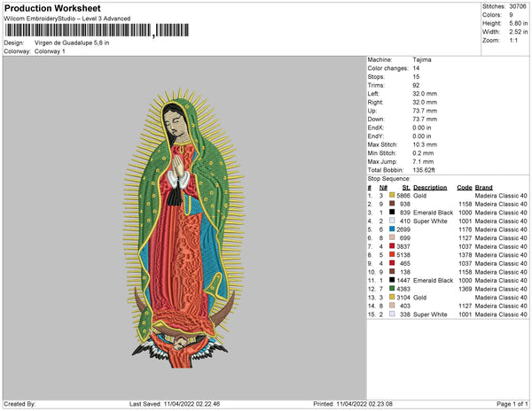Click the green swatch in stop 12
The height and width of the screenshot is (411, 532).
click(392, 289)
